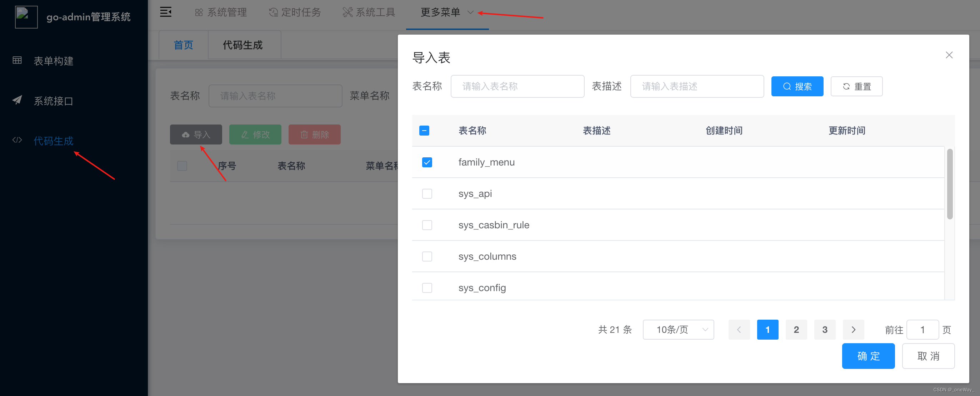
Task: Toggle the background table select-all checkbox
Action: tap(182, 166)
